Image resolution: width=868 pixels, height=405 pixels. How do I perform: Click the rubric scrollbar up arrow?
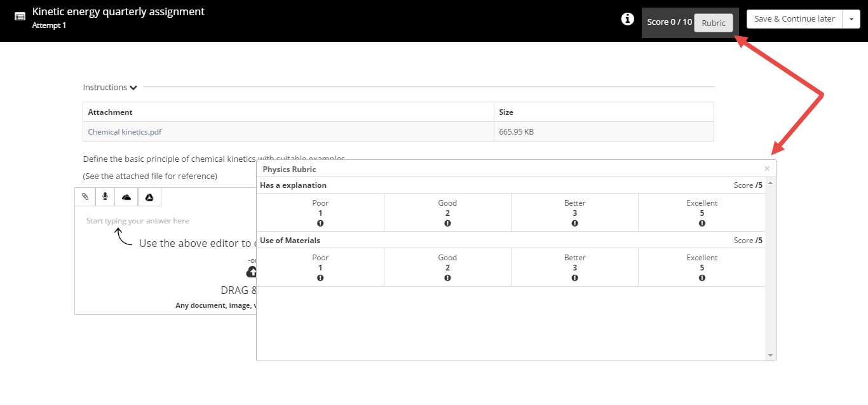(x=771, y=183)
